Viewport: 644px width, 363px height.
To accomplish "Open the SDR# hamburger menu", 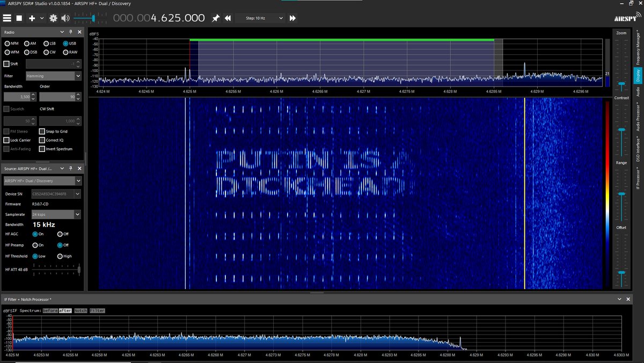I will (x=8, y=18).
